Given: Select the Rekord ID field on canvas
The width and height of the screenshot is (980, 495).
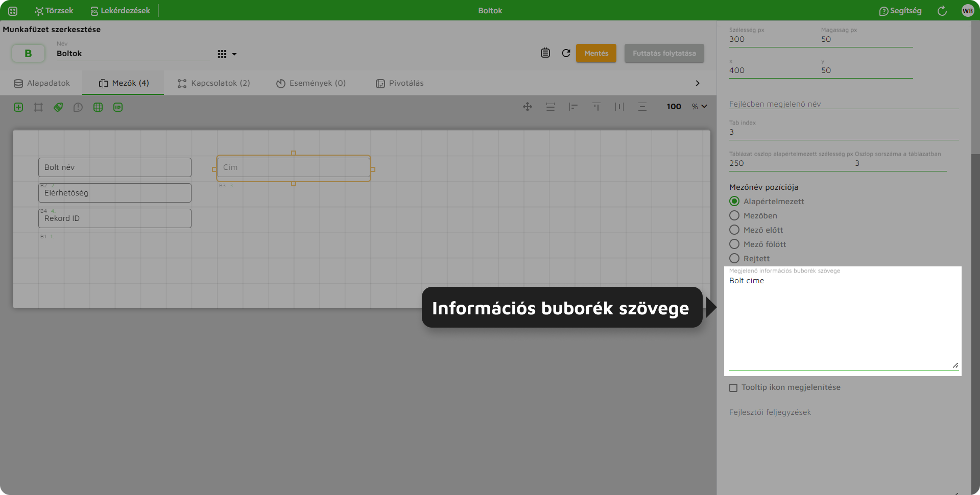Looking at the screenshot, I should pyautogui.click(x=115, y=218).
